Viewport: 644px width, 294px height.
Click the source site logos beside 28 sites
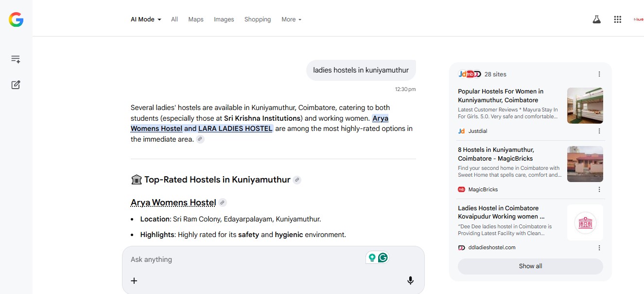click(470, 74)
